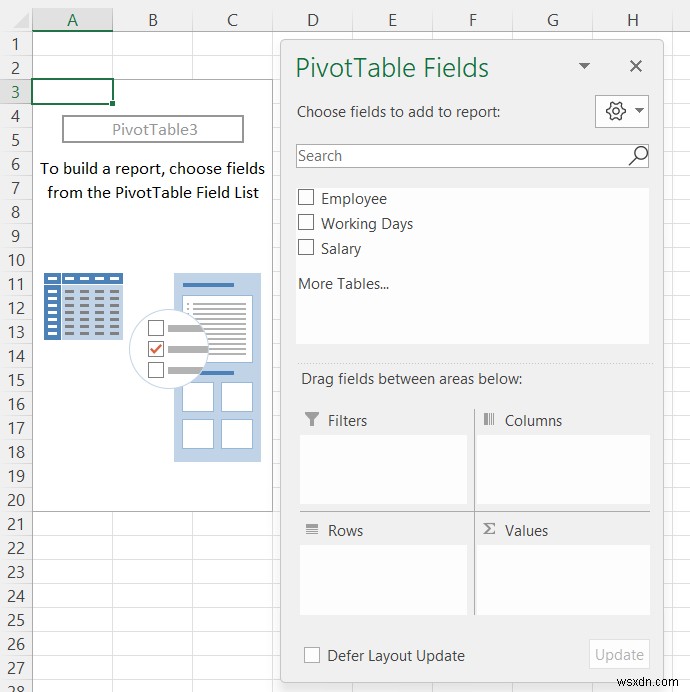Select column B header
690x692 pixels.
tap(153, 20)
